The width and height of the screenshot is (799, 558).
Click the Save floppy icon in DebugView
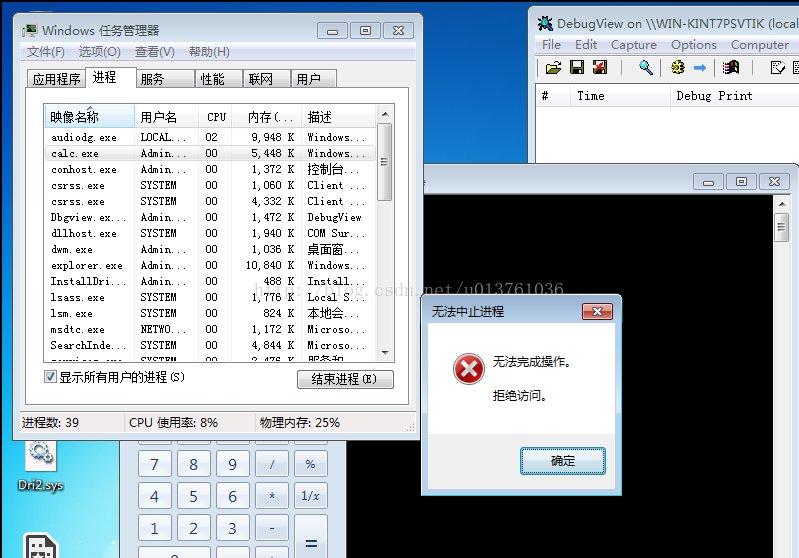(x=577, y=67)
